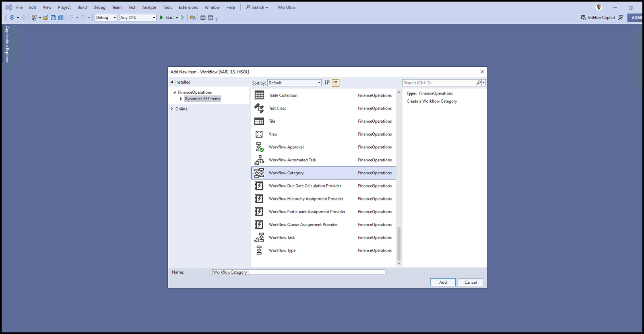Viewport: 644px width, 334px height.
Task: Open the Start button dropdown arrow
Action: pos(177,18)
